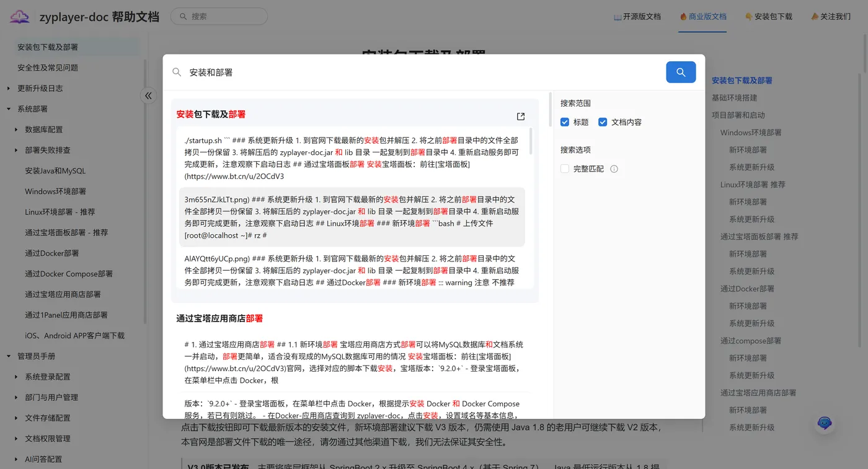Open the 安装包下载及部署 search result title
This screenshot has width=868, height=469.
[211, 115]
